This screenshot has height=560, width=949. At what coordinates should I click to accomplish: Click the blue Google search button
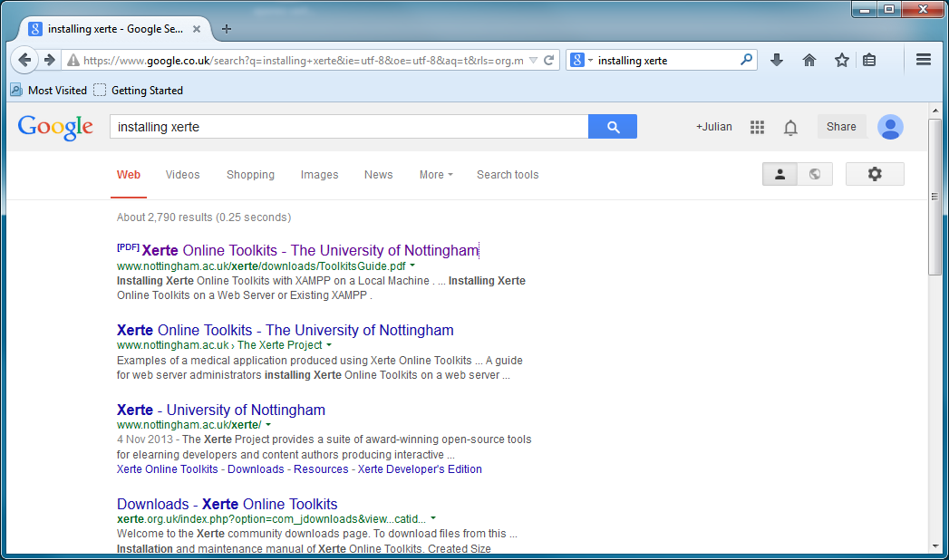tap(613, 126)
